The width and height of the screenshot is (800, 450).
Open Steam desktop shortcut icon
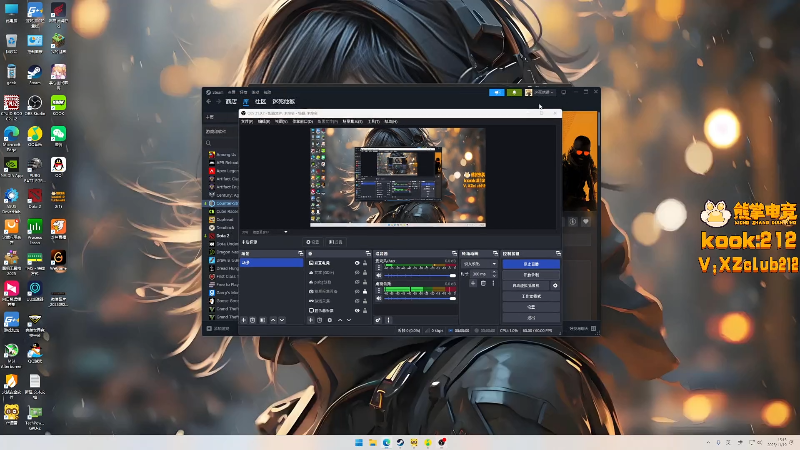pyautogui.click(x=35, y=74)
